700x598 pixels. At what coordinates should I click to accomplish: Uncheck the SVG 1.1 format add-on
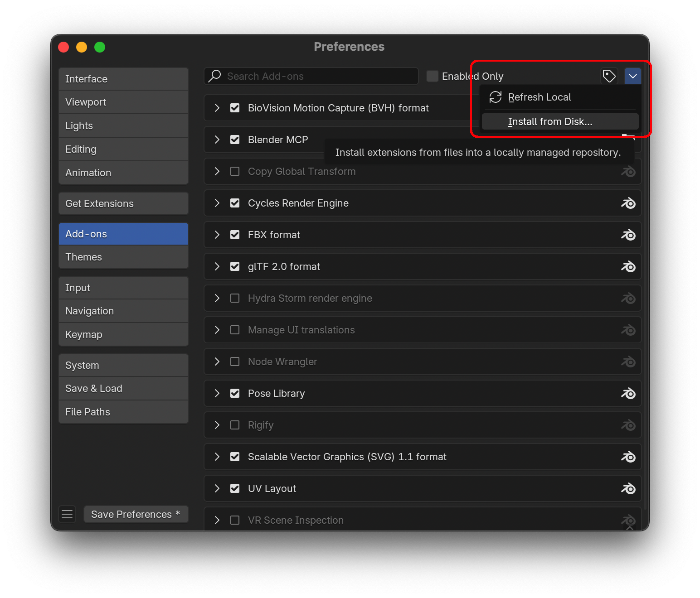coord(235,457)
